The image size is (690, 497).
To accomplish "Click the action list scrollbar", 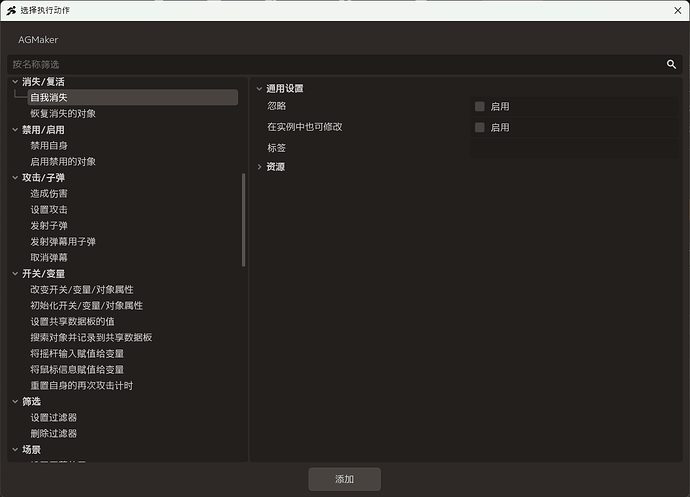I will coord(243,220).
